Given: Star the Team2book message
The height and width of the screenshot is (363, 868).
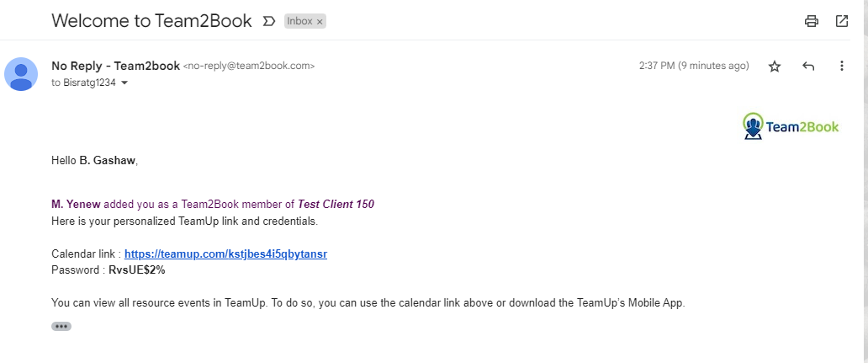Looking at the screenshot, I should [x=775, y=67].
